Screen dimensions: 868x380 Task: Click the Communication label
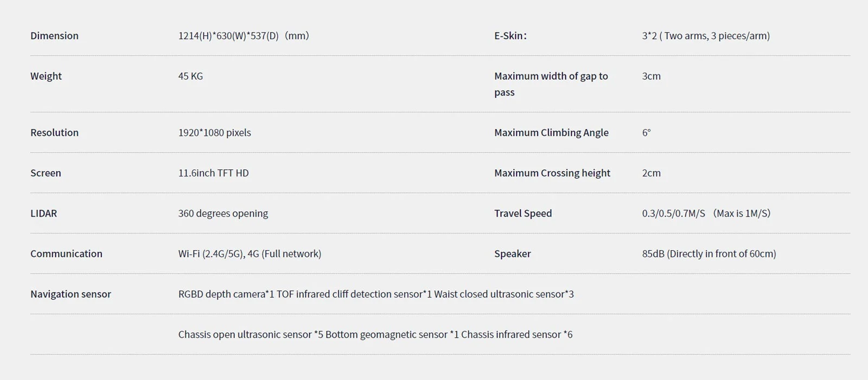coord(66,254)
